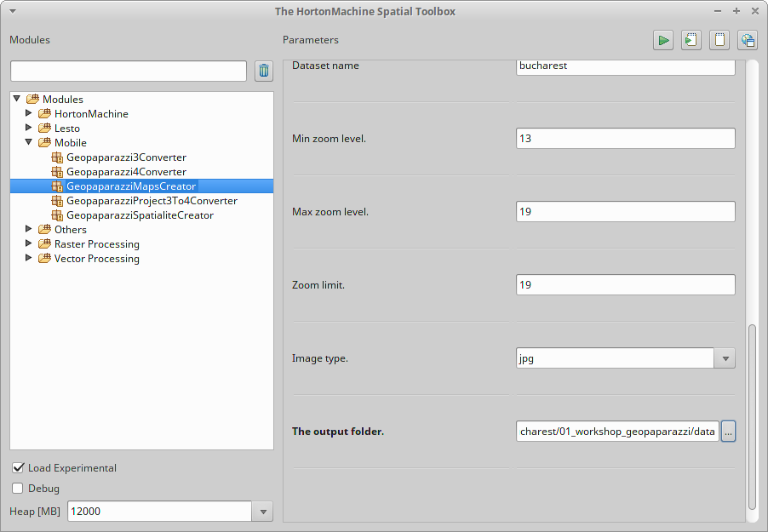Click the Mobile folder icon
The width and height of the screenshot is (768, 532).
pos(44,142)
